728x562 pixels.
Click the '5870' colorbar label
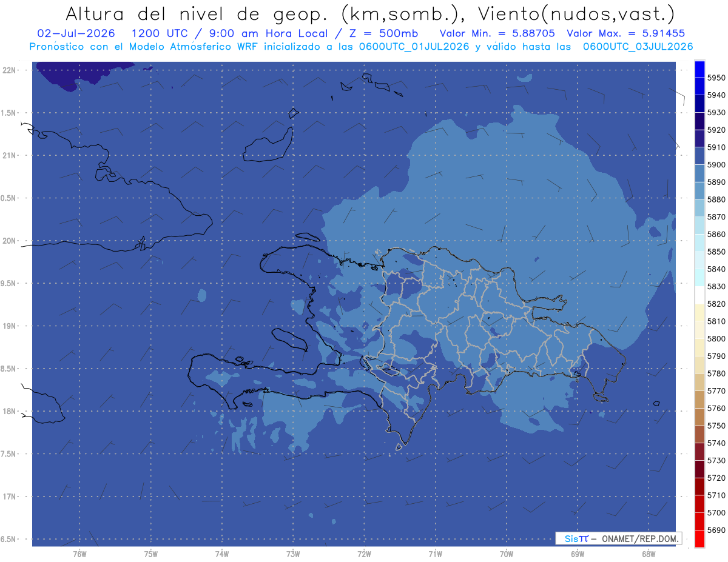pos(716,217)
